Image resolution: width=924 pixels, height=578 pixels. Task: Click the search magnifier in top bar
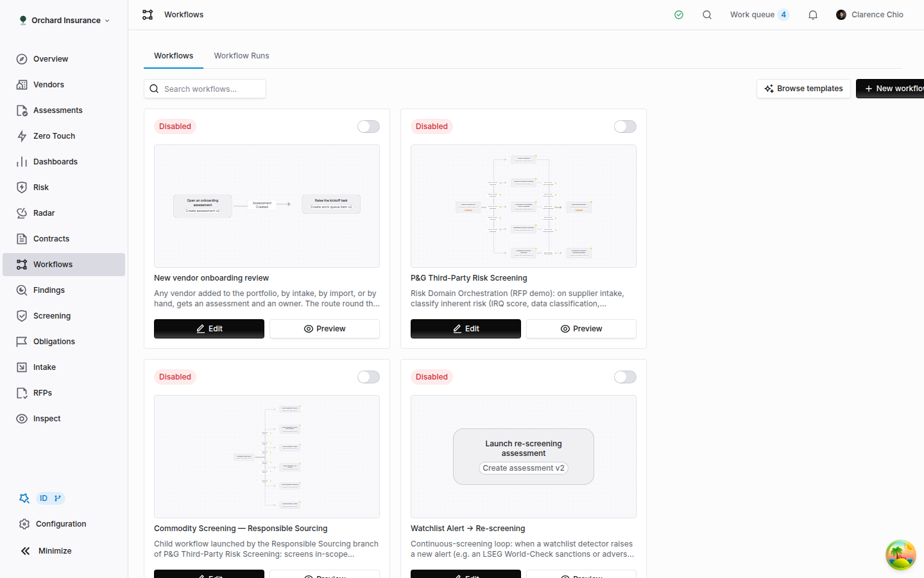[x=707, y=15]
